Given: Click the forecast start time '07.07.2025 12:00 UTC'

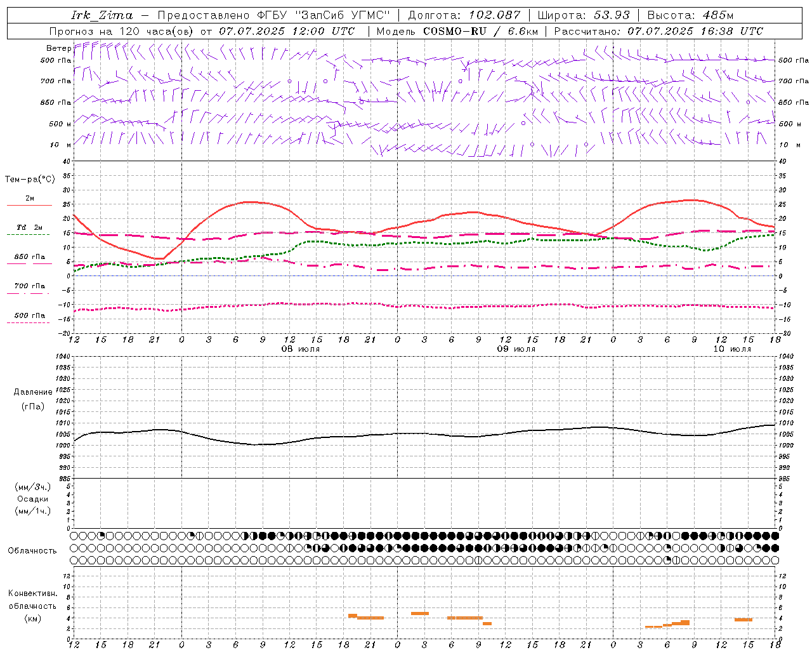Looking at the screenshot, I should pyautogui.click(x=287, y=31).
